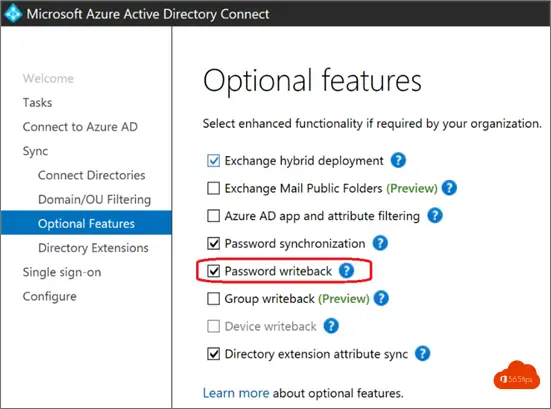Click the 365tips orange cloud logo
This screenshot has width=551, height=409.
[517, 376]
